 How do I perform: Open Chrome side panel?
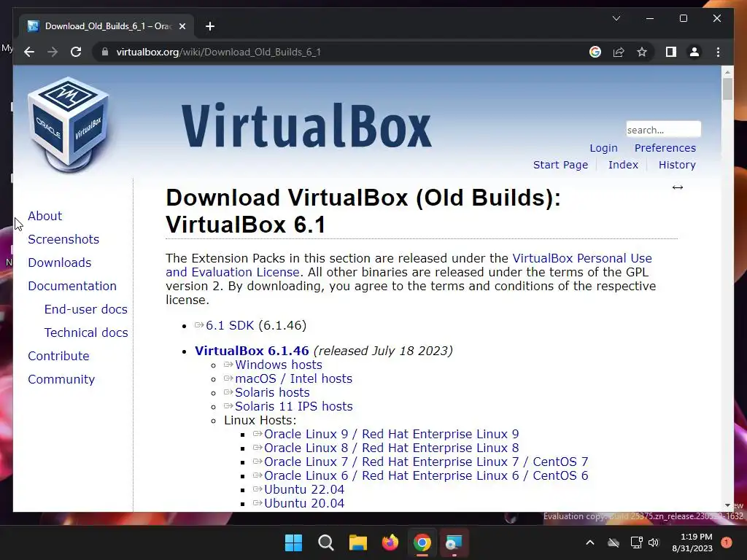pyautogui.click(x=671, y=52)
